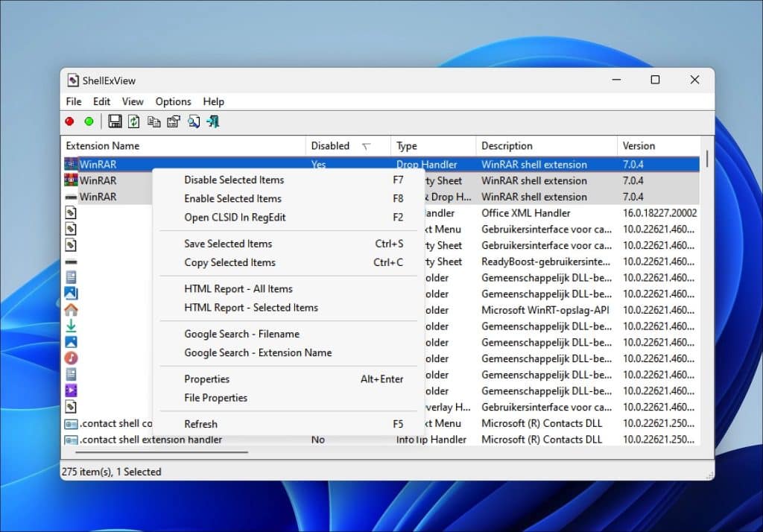Click the icon of the ReadyBoost row
This screenshot has height=532, width=763.
click(x=71, y=262)
